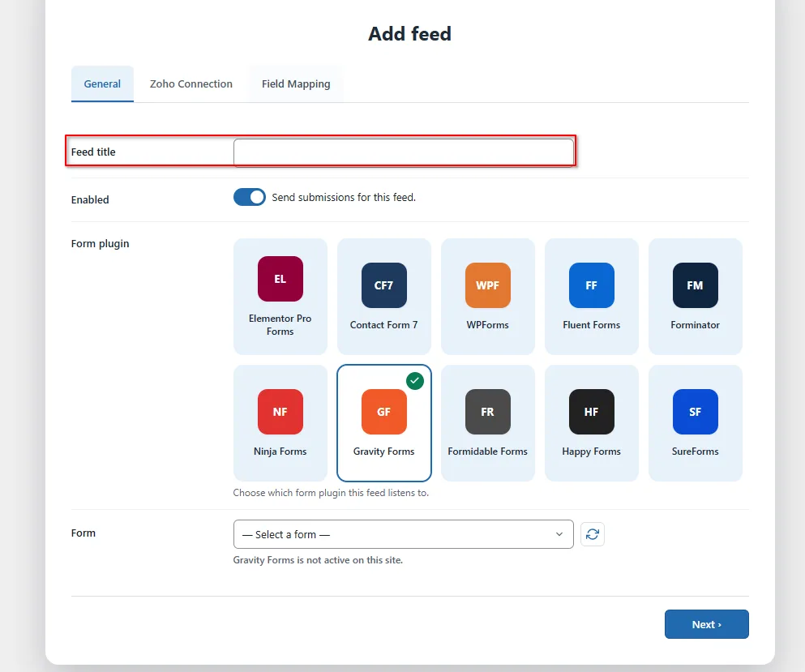Click the Happy Forms label text
Screen dimensions: 805x672
pos(592,452)
